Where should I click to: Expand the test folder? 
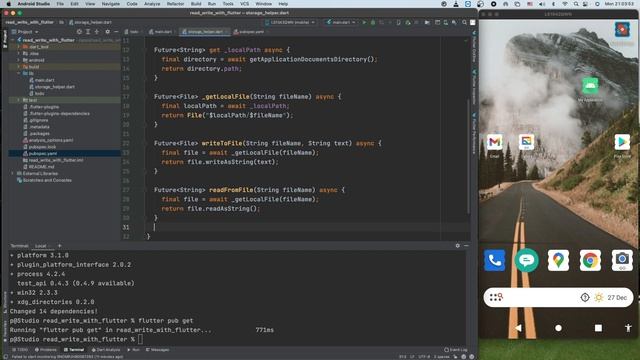pyautogui.click(x=19, y=100)
